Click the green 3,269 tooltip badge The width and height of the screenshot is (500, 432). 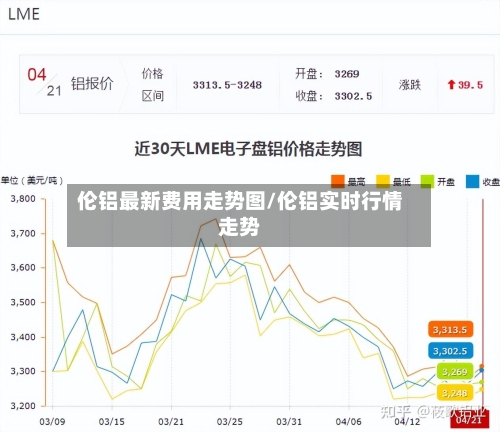(x=454, y=371)
